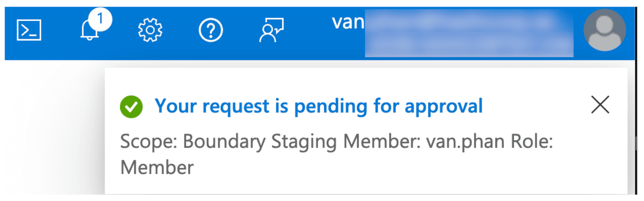The width and height of the screenshot is (644, 201).
Task: Dismiss the pending approval notification
Action: tap(600, 105)
